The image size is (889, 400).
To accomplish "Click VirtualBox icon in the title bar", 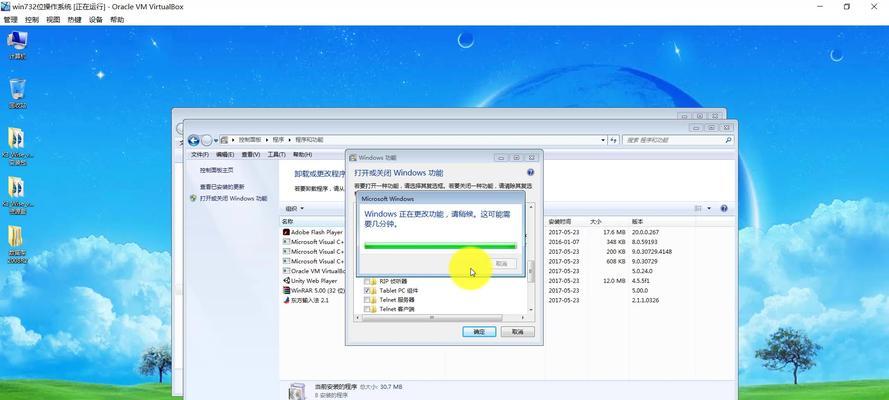I will (6, 7).
